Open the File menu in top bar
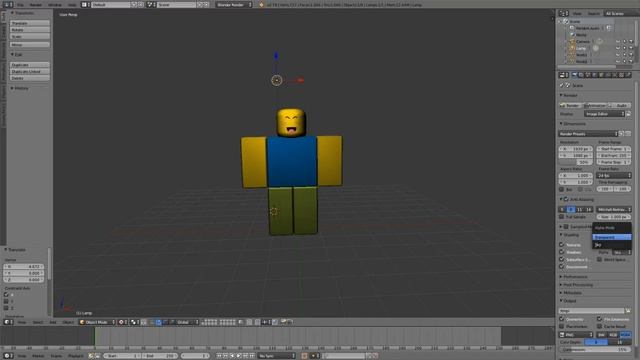 pos(20,4)
